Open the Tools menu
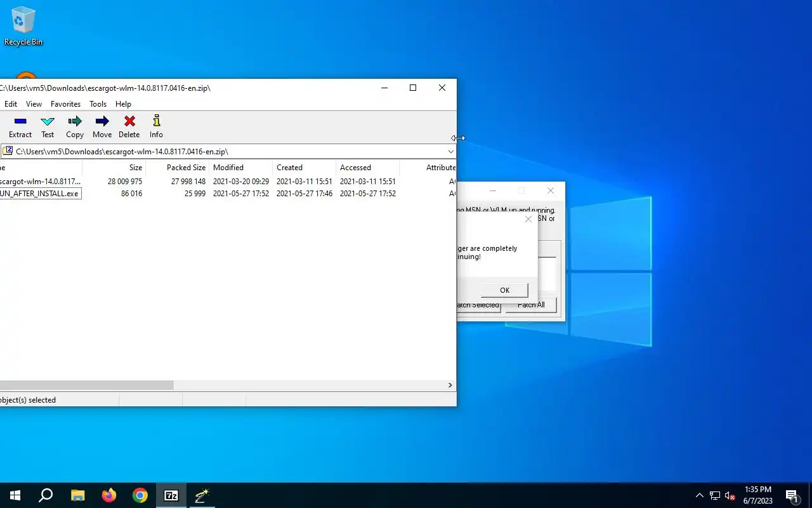The image size is (812, 508). point(98,104)
